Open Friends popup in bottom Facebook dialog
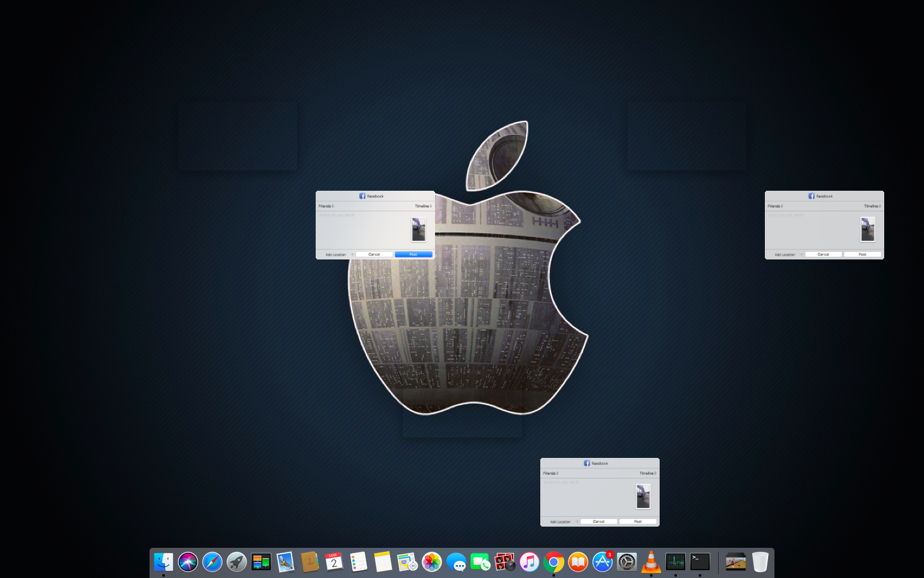Image resolution: width=924 pixels, height=578 pixels. click(x=551, y=473)
